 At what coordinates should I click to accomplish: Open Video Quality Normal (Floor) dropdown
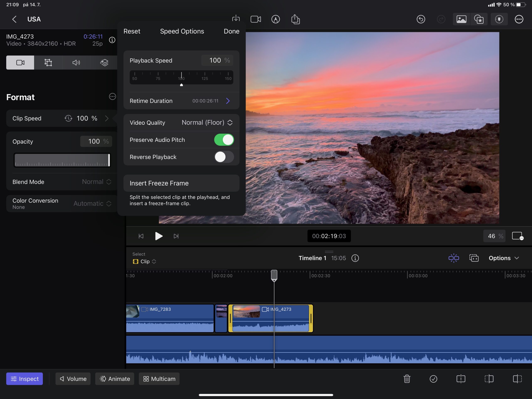coord(207,122)
